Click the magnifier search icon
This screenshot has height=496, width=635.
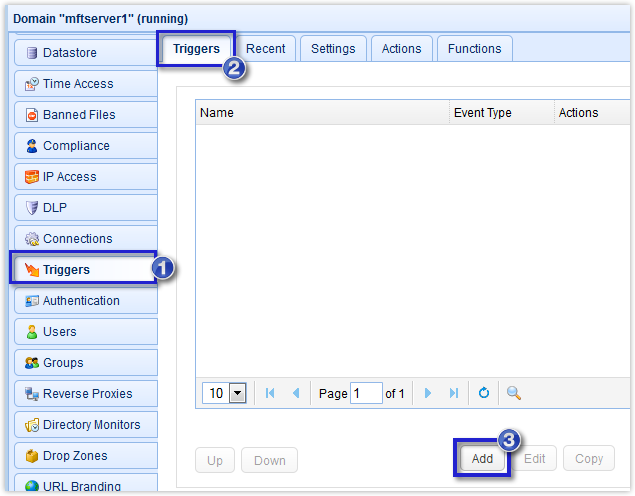514,393
